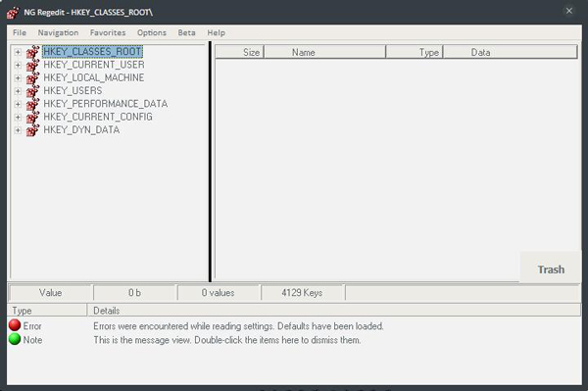
Task: Expand the HKEY_LOCAL_MACHINE node
Action: pyautogui.click(x=18, y=78)
